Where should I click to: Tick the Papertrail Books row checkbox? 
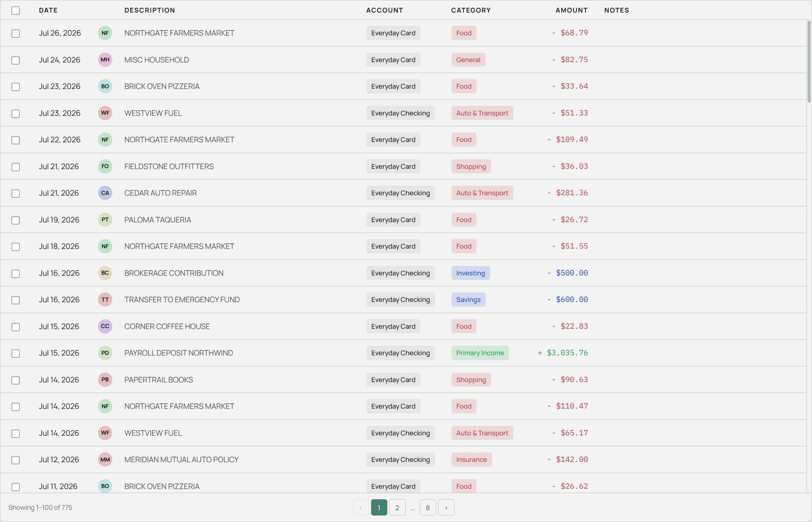click(x=16, y=380)
